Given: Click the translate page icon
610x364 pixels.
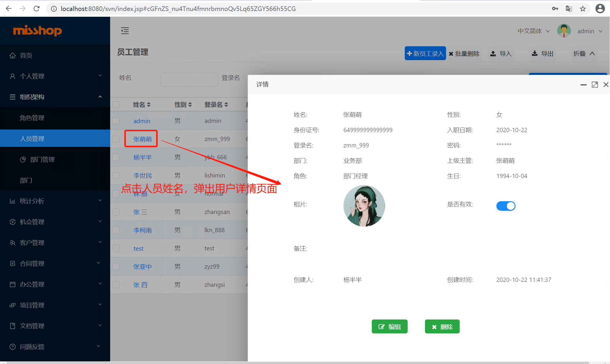Looking at the screenshot, I should click(569, 9).
